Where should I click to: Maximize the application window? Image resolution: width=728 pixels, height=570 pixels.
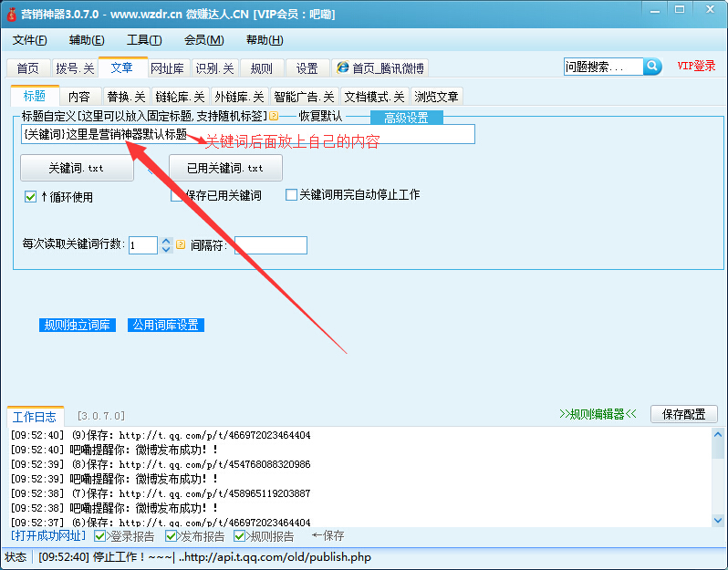[x=680, y=10]
